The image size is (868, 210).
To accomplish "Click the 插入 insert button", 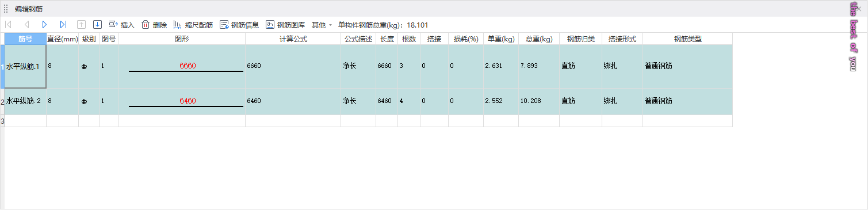I will (x=121, y=25).
